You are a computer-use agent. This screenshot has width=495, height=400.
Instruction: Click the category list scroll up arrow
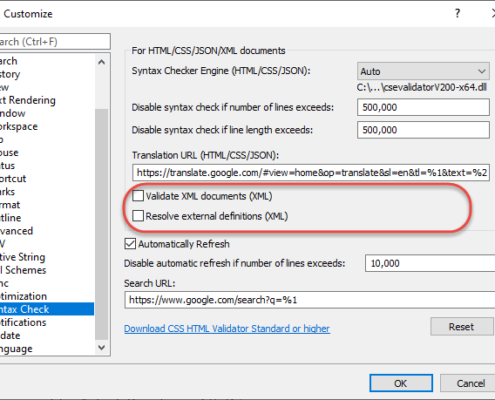click(x=102, y=62)
